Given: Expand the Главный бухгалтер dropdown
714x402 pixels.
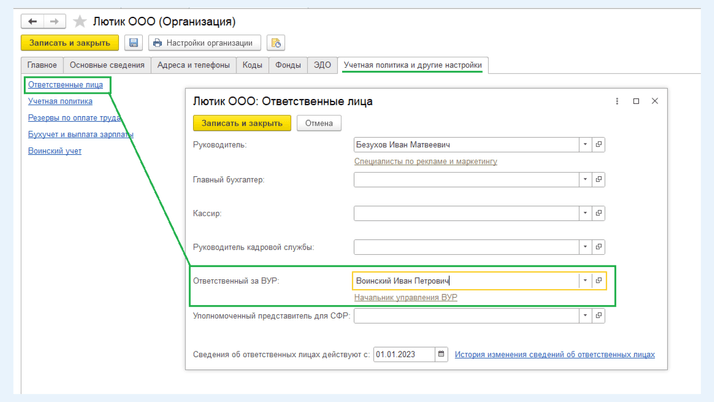Looking at the screenshot, I should pos(585,180).
